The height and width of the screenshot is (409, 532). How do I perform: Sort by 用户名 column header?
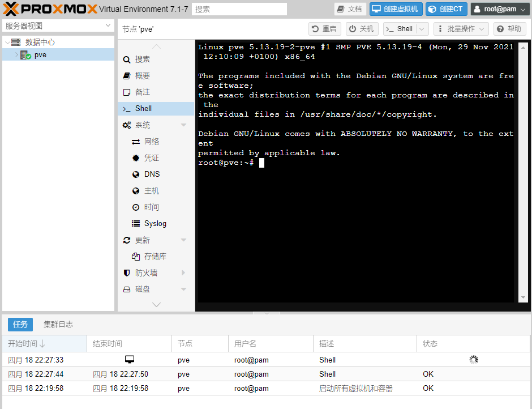(x=271, y=344)
